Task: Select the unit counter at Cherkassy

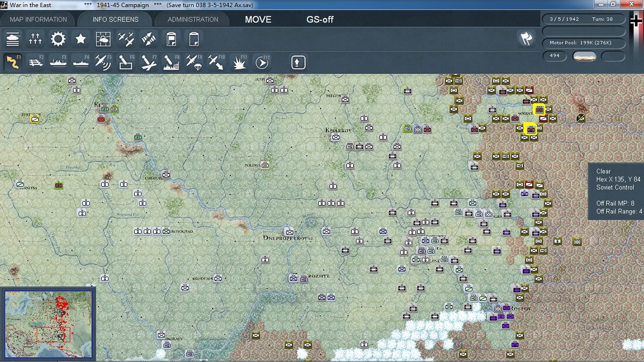Action: pos(166,175)
